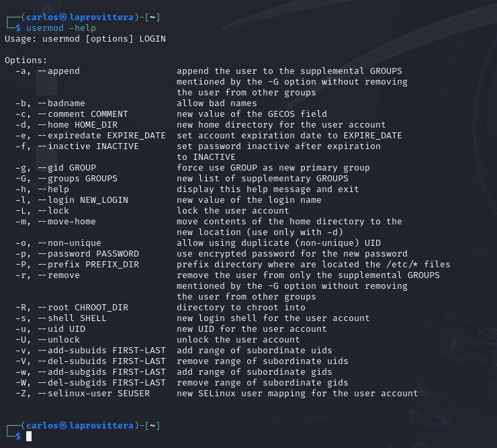Click the '--selinux-user SEUSER' option text
Viewport: 497px width, 448px height.
[x=94, y=394]
